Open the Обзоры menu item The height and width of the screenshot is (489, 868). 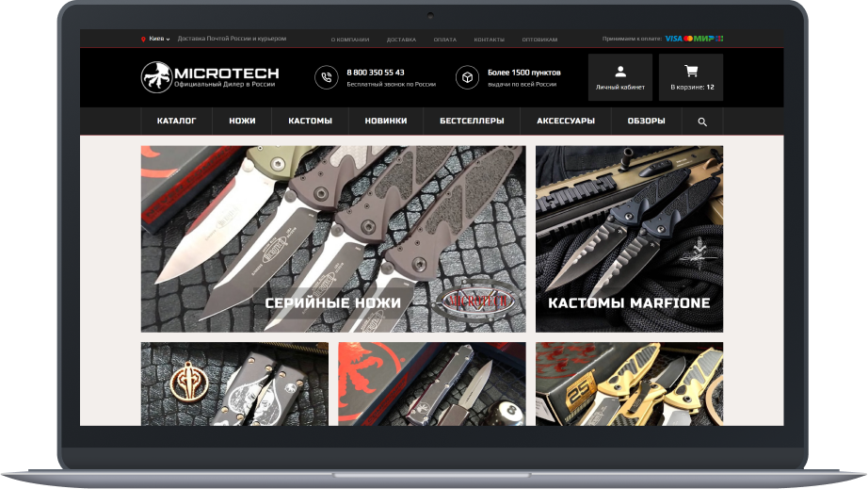click(x=646, y=121)
